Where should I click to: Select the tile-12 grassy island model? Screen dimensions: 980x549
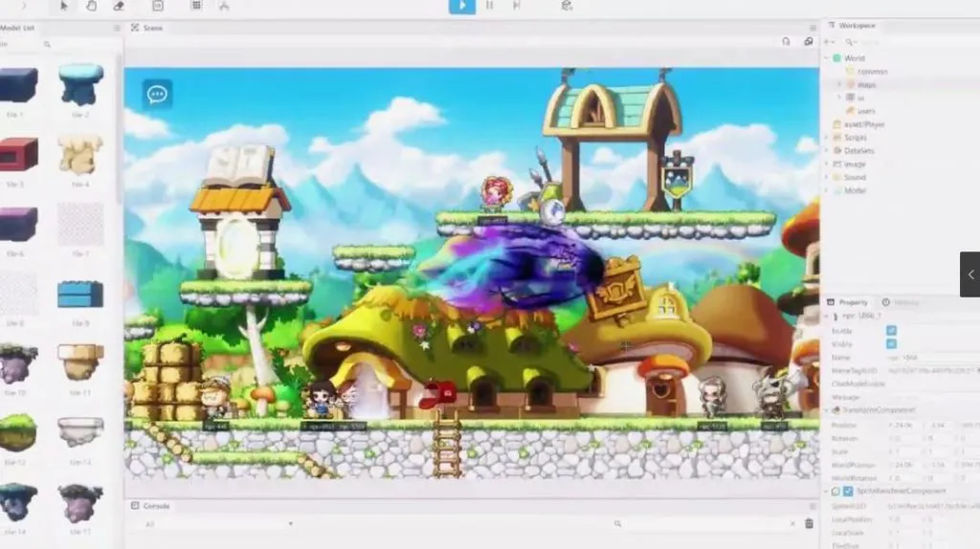[18, 432]
